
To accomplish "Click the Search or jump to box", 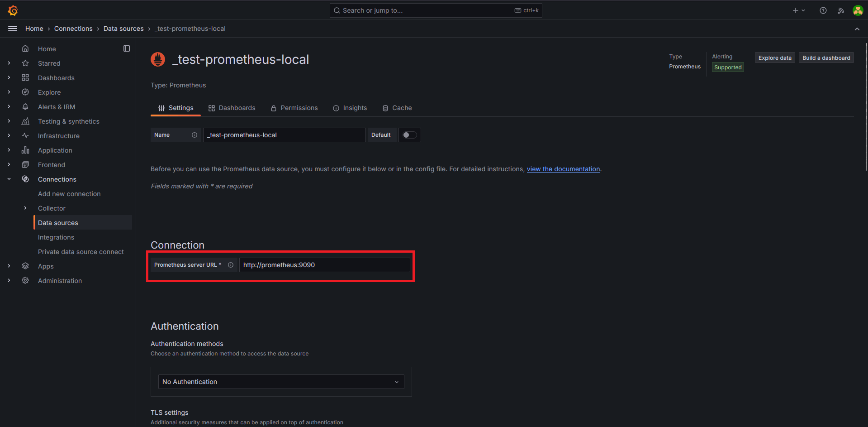I will coord(436,10).
